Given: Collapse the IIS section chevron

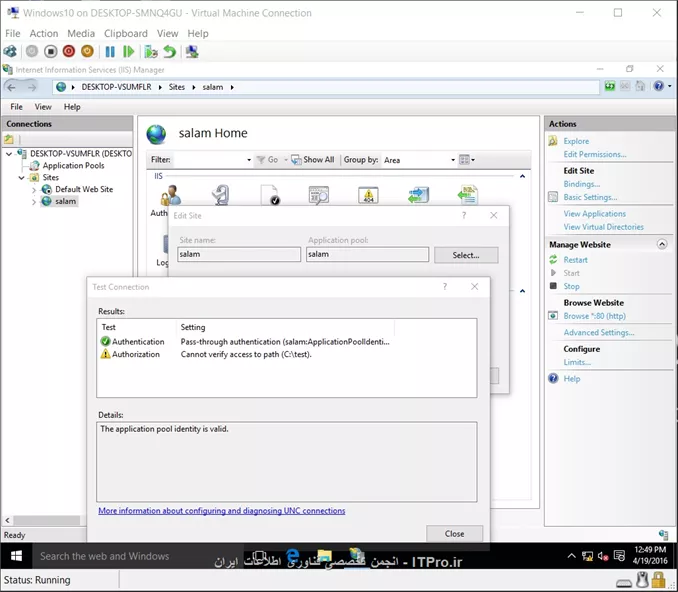Looking at the screenshot, I should click(x=522, y=176).
